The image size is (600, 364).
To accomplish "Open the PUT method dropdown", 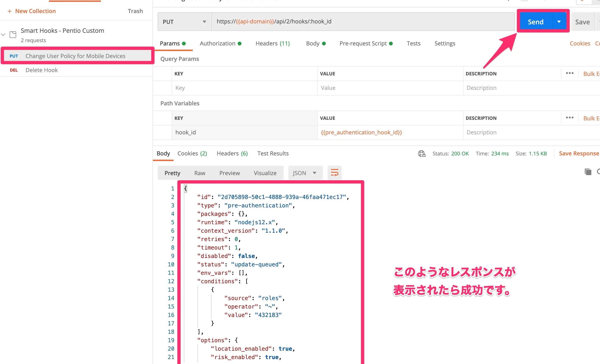I will [x=184, y=22].
